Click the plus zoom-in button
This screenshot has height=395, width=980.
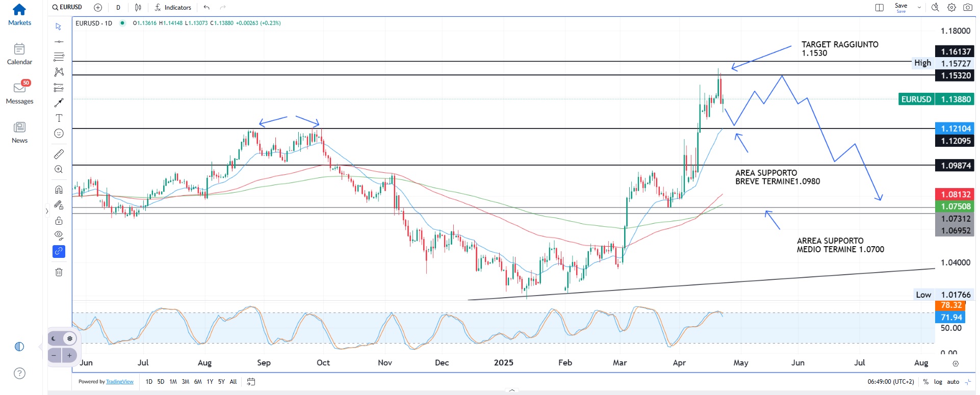pos(69,355)
